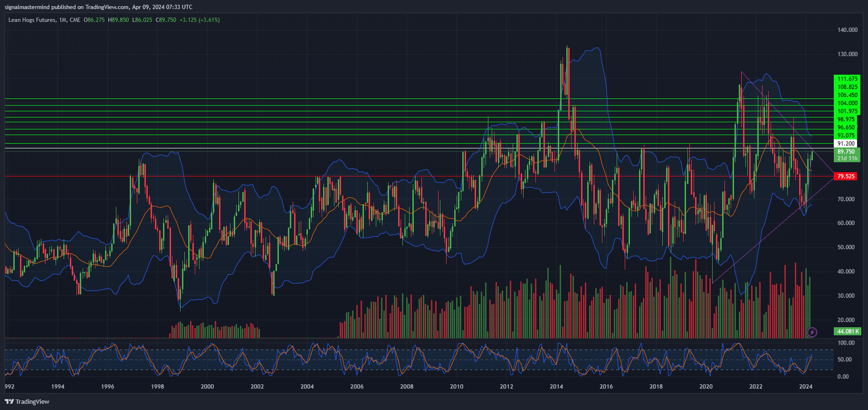Click the 93.075 price level label
The image size is (868, 410).
point(846,136)
